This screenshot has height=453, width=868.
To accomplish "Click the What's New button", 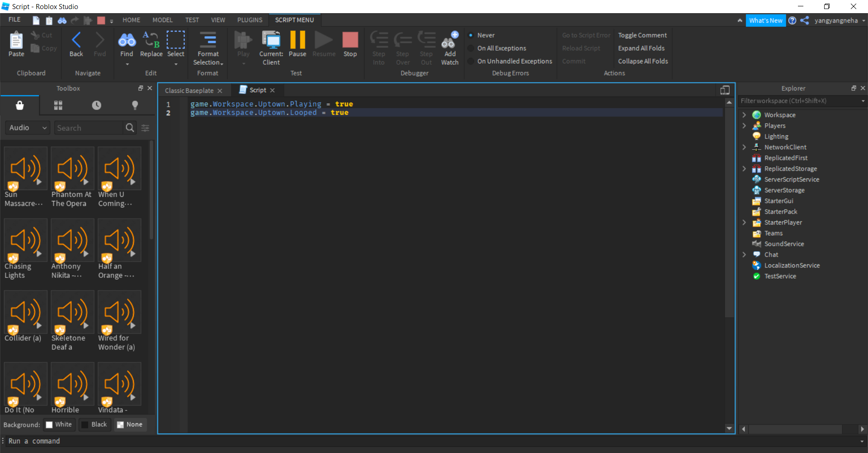I will pos(765,20).
